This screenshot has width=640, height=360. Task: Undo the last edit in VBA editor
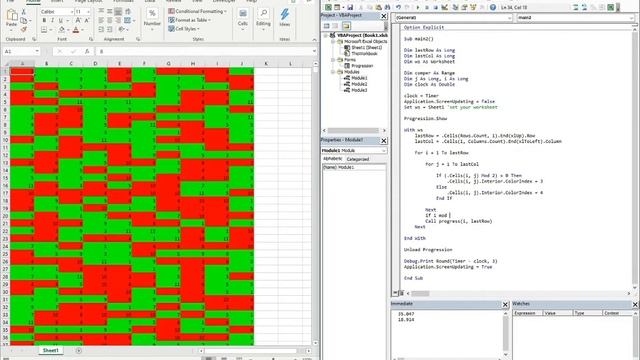[398, 7]
